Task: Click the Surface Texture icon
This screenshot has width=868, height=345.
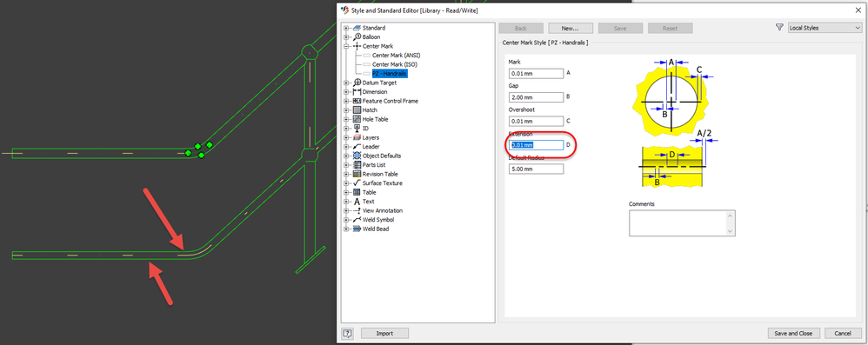Action: click(x=357, y=183)
